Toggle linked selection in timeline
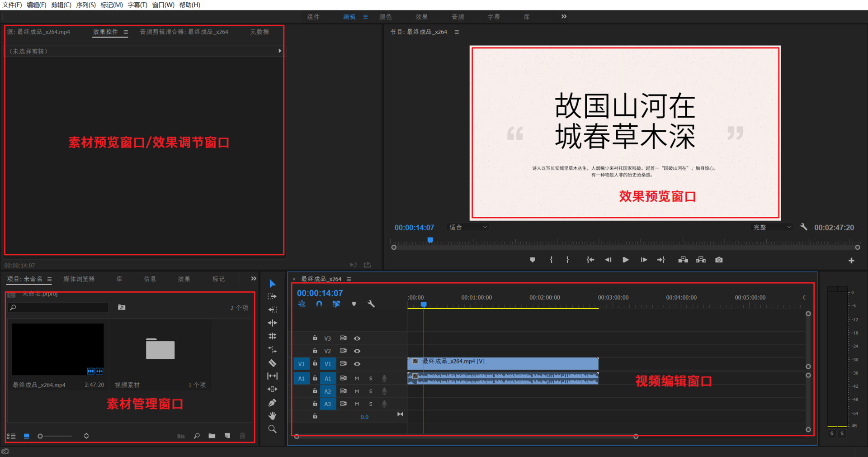Image resolution: width=868 pixels, height=457 pixels. pyautogui.click(x=336, y=304)
